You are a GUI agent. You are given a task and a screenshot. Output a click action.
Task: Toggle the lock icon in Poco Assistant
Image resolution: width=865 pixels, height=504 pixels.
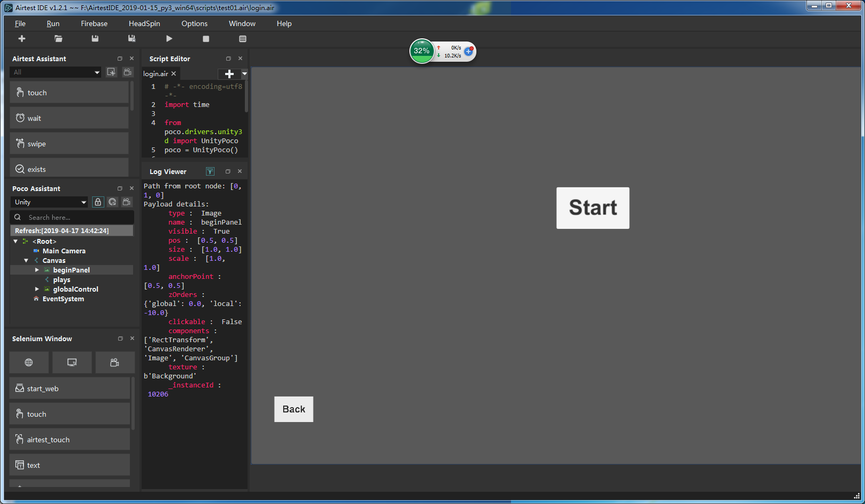point(98,202)
